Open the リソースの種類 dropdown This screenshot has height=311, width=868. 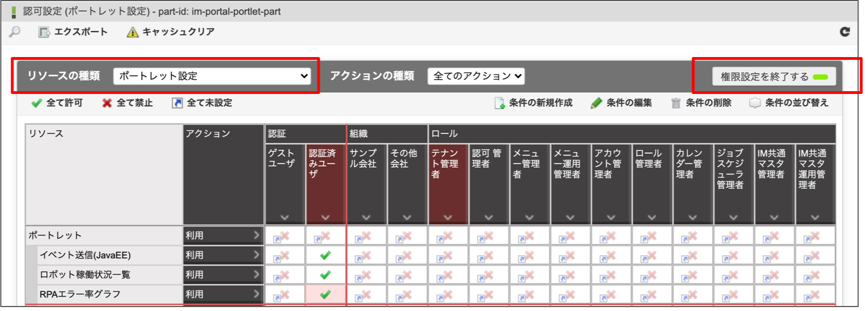(x=212, y=76)
